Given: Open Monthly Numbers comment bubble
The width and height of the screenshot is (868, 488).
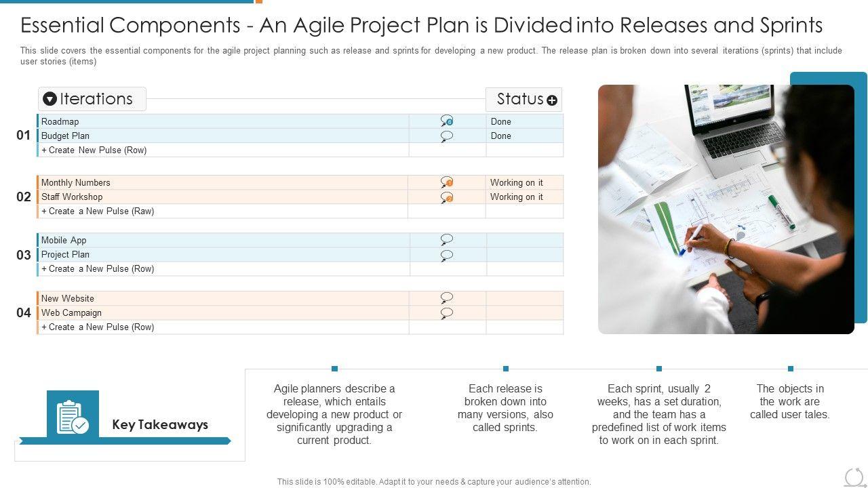Looking at the screenshot, I should [446, 182].
